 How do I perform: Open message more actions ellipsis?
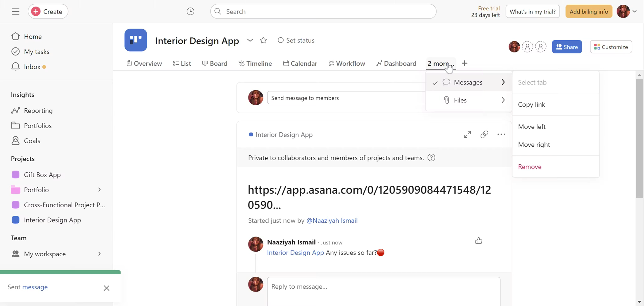click(501, 134)
